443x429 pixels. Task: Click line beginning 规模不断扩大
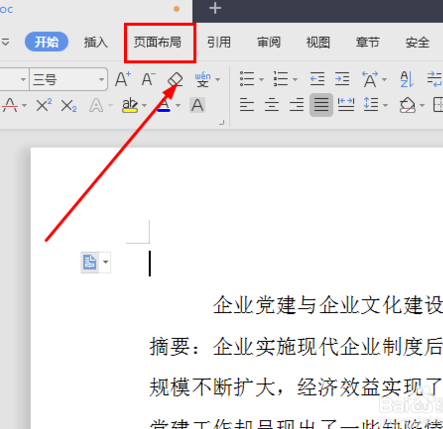[x=296, y=387]
